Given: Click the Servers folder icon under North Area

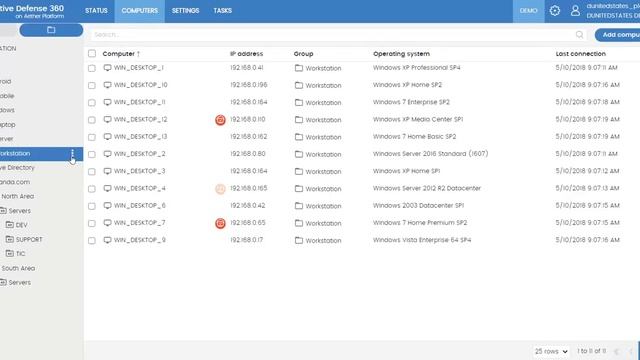Looking at the screenshot, I should 3,211.
